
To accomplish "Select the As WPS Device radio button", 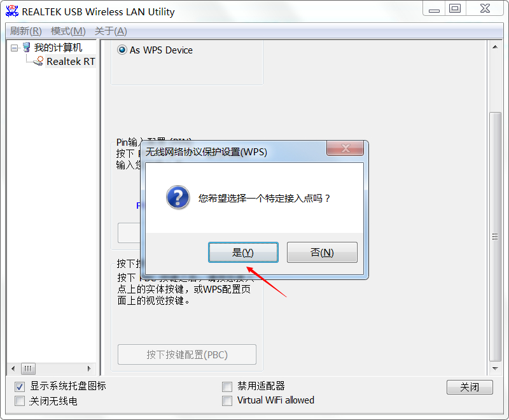I will (122, 50).
